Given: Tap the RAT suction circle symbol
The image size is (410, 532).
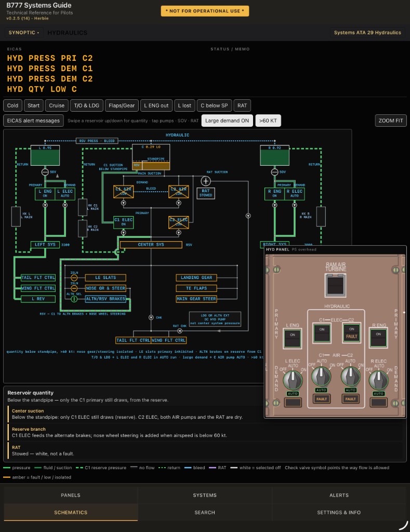Looking at the screenshot, I should pos(206,181).
